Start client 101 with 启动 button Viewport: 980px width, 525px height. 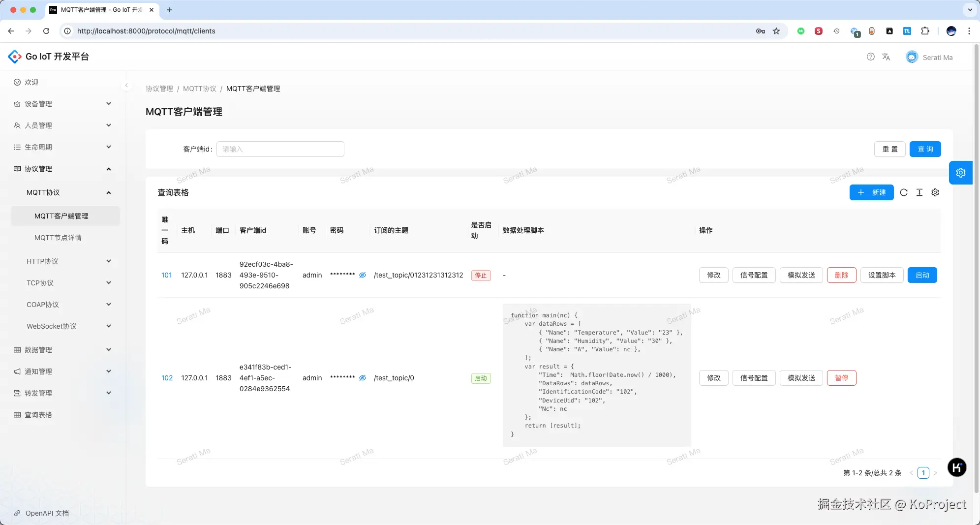click(922, 275)
